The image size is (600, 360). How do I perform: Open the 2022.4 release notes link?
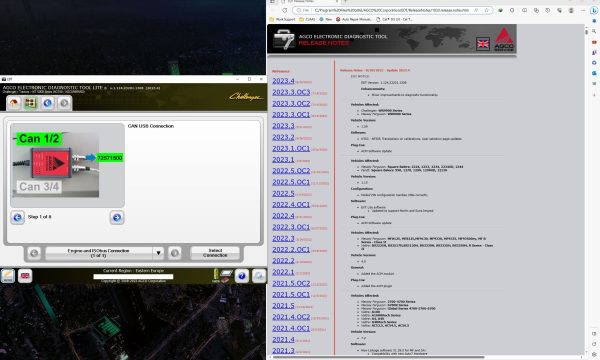pos(283,216)
